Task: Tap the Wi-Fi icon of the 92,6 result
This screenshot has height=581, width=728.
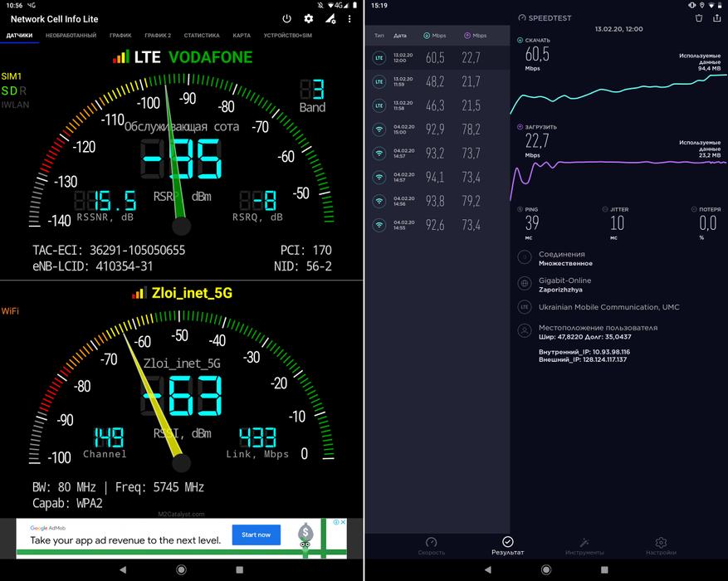Action: tap(379, 225)
